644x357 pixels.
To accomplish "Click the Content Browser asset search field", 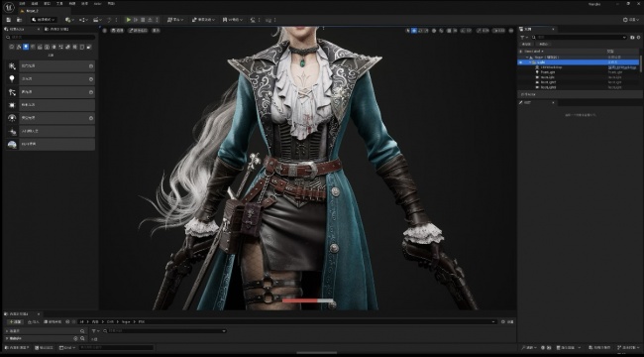I will (x=164, y=330).
